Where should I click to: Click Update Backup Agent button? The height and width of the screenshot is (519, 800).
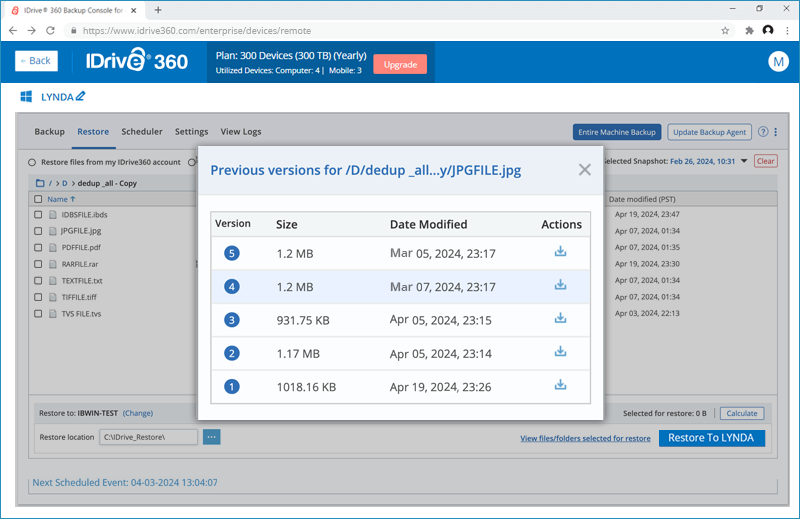click(x=709, y=132)
